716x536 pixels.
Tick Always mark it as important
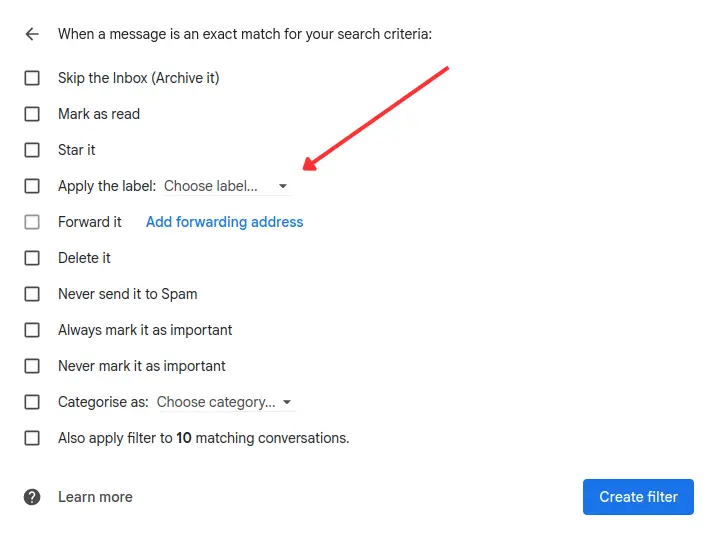point(32,330)
